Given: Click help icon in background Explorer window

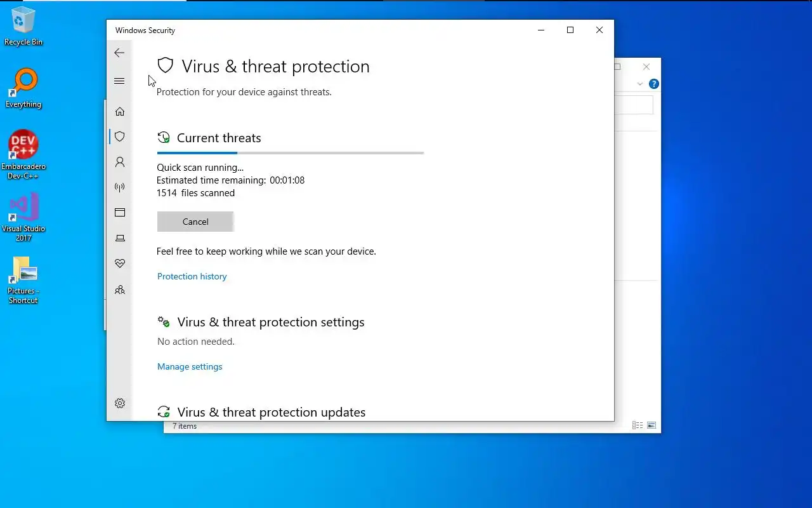Looking at the screenshot, I should pos(654,84).
